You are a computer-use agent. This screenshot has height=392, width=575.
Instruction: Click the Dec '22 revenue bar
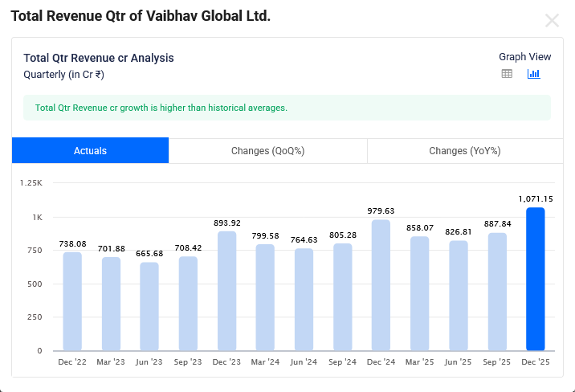click(x=72, y=302)
